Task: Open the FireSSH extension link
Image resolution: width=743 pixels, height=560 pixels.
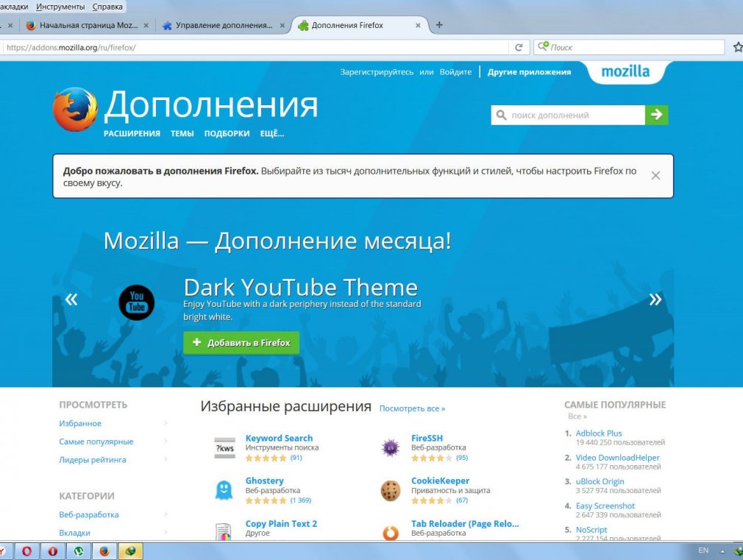Action: click(427, 438)
